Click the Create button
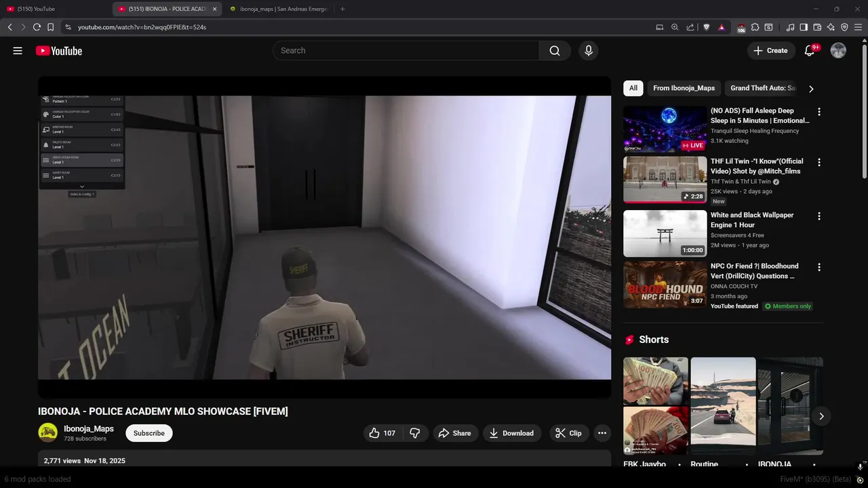The width and height of the screenshot is (868, 488). 771,51
